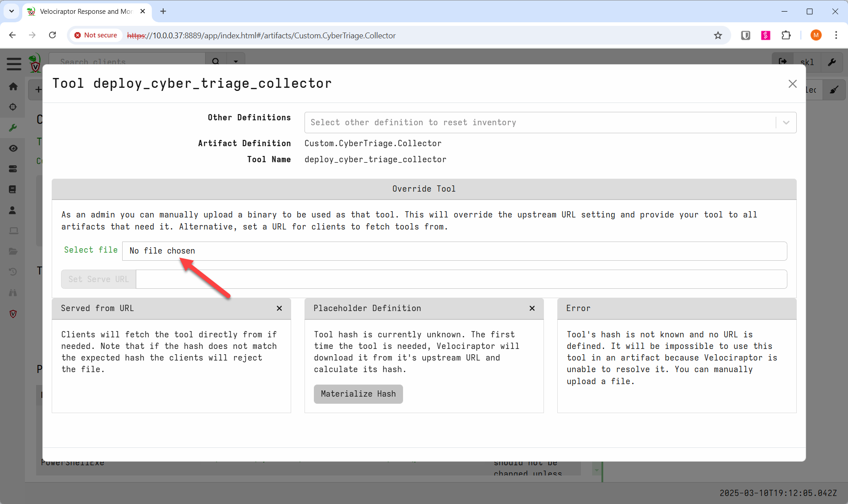Expand the search clients dropdown arrow
This screenshot has height=504, width=848.
point(236,61)
